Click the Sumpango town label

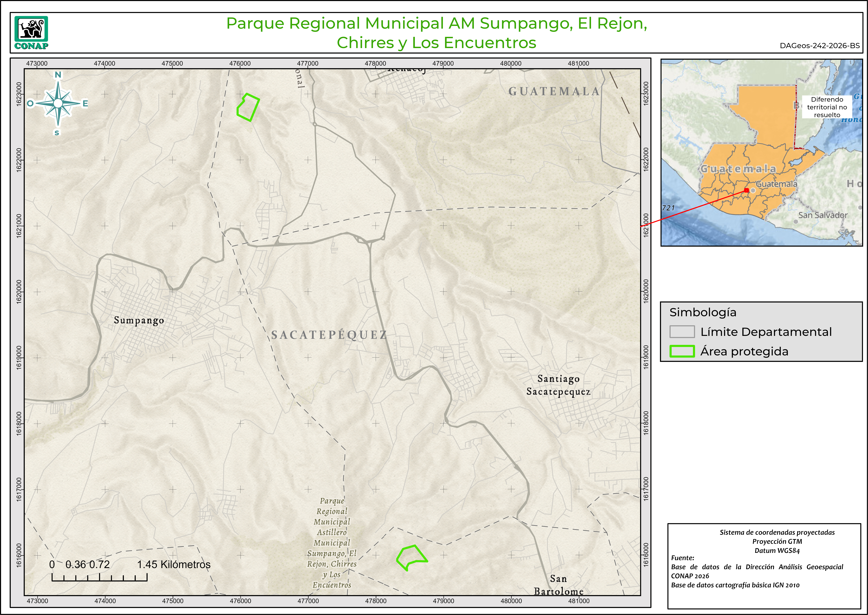(x=139, y=320)
